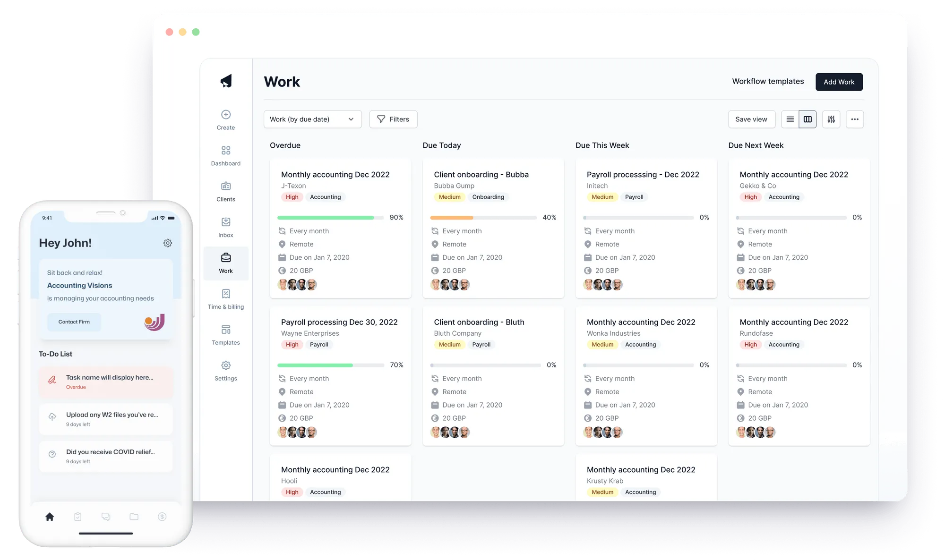Open the three-dot overflow menu
Screen dimensions: 945x560
point(855,119)
